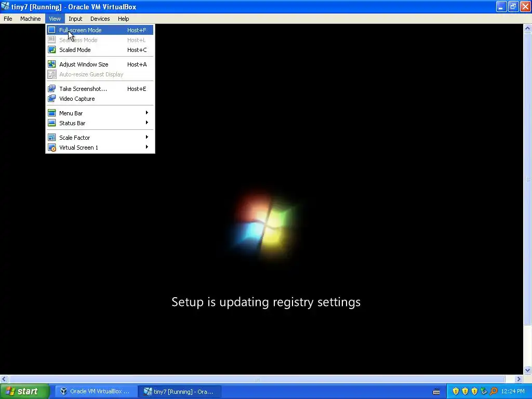
Task: Restore down the VirtualBox VM window
Action: [x=513, y=6]
